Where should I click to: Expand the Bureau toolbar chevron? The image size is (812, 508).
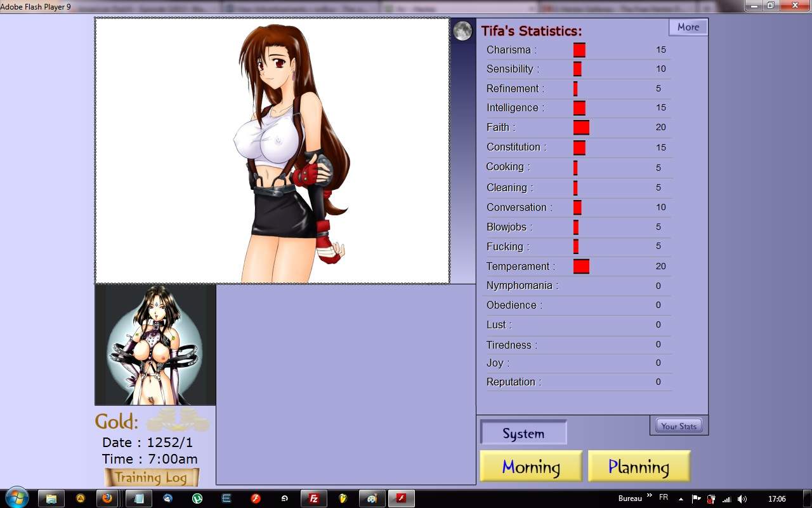650,495
